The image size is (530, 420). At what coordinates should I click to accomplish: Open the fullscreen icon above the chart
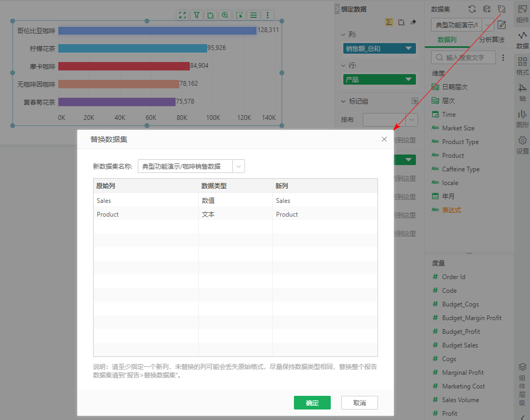pos(182,15)
